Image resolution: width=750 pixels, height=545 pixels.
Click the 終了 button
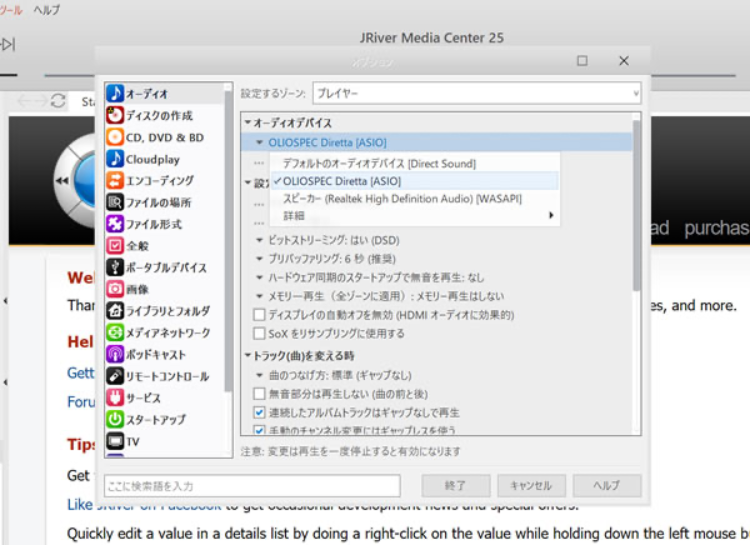456,486
